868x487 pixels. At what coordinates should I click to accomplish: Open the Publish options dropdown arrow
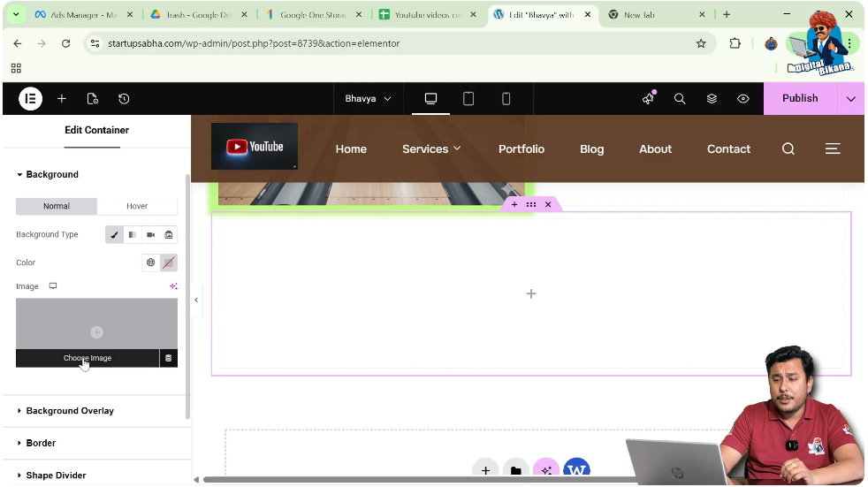click(850, 99)
